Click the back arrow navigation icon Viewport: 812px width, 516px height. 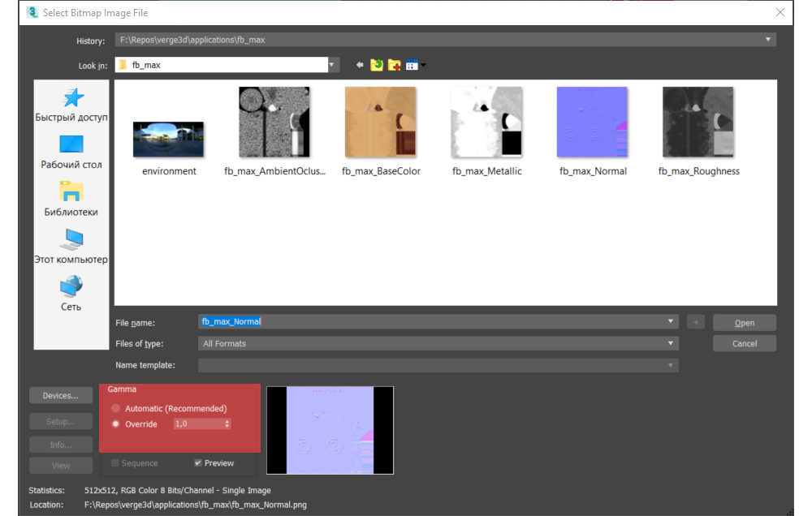(x=360, y=65)
